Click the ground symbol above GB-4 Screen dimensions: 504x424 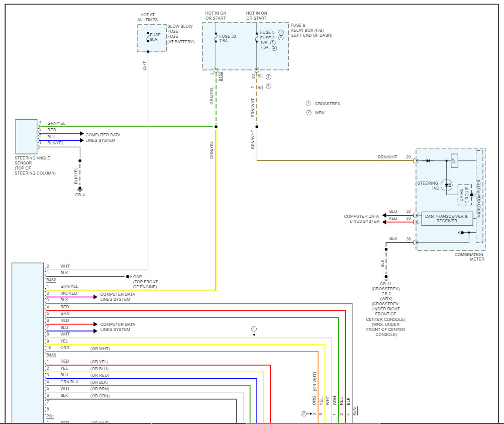pos(80,189)
